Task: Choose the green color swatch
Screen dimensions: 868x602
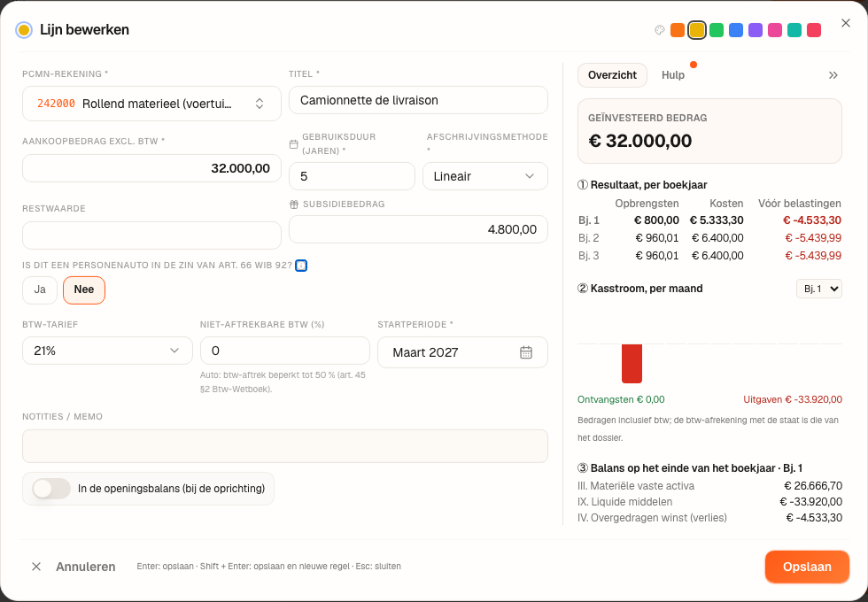Action: click(x=717, y=30)
